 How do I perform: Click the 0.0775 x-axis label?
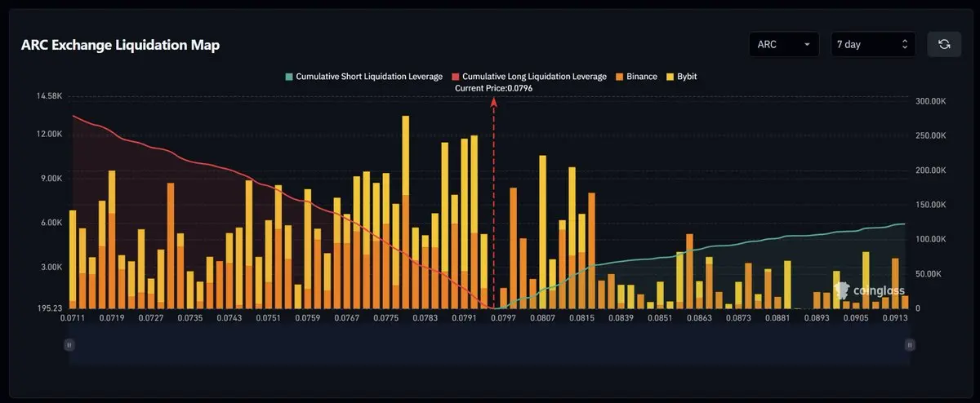pyautogui.click(x=386, y=320)
